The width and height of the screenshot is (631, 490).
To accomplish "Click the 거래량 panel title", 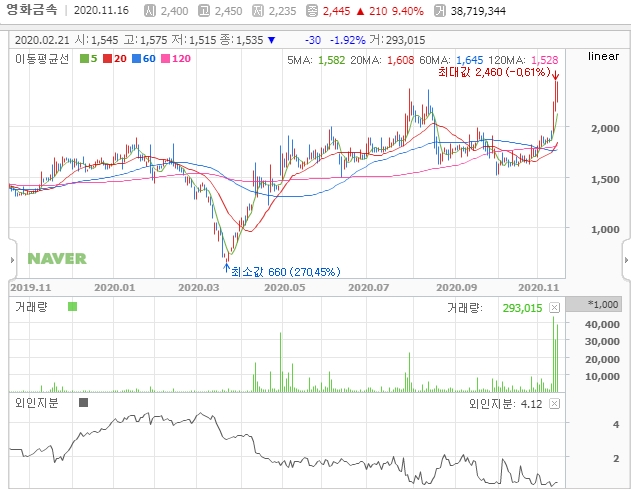I will click(x=31, y=307).
